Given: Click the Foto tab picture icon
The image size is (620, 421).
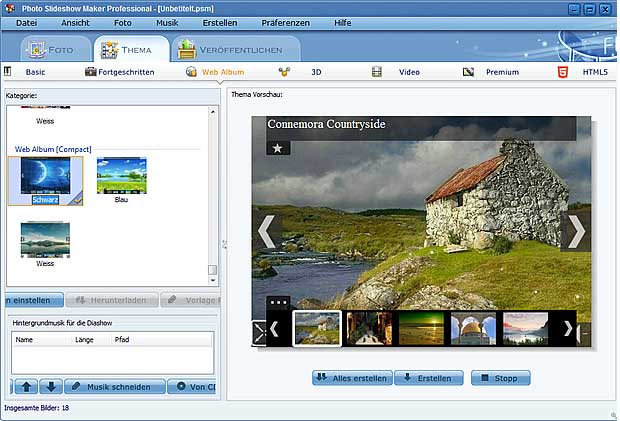Looking at the screenshot, I should coord(36,50).
